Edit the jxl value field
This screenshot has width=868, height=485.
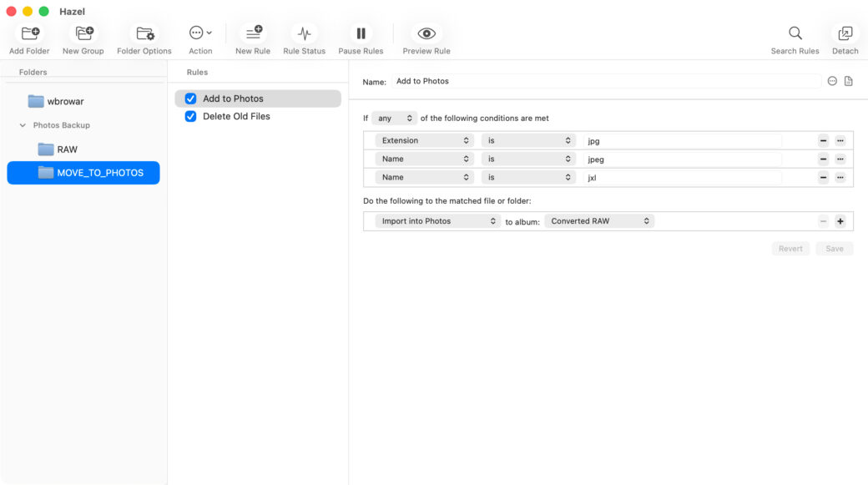coord(683,178)
